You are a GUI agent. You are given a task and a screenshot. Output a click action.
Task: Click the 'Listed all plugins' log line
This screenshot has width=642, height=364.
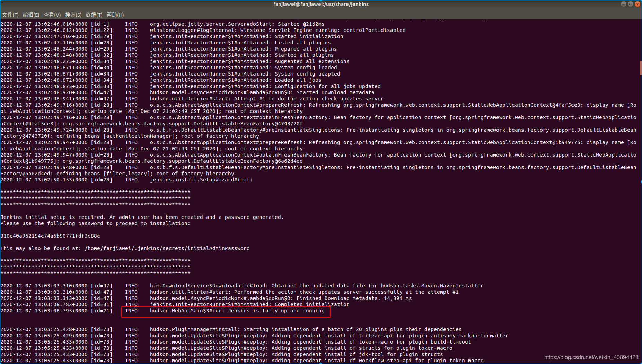click(166, 43)
